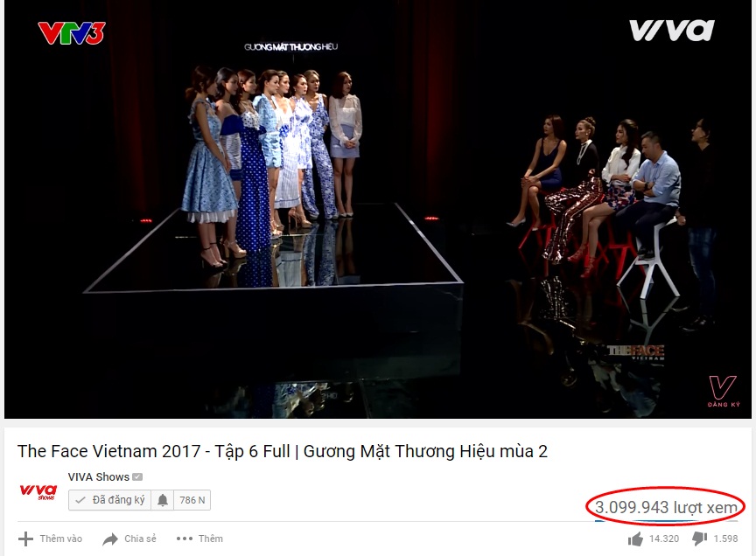
Task: Click the 1.598 dislikes count
Action: click(x=725, y=539)
